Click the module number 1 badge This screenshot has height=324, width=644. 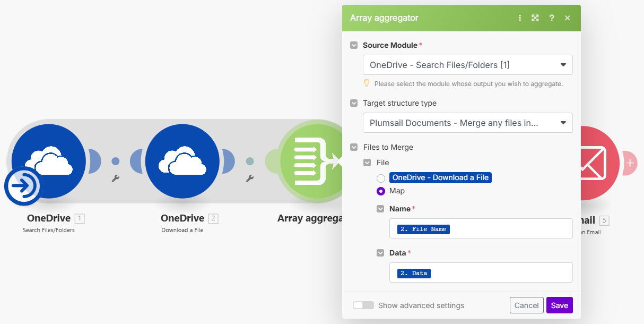point(80,218)
